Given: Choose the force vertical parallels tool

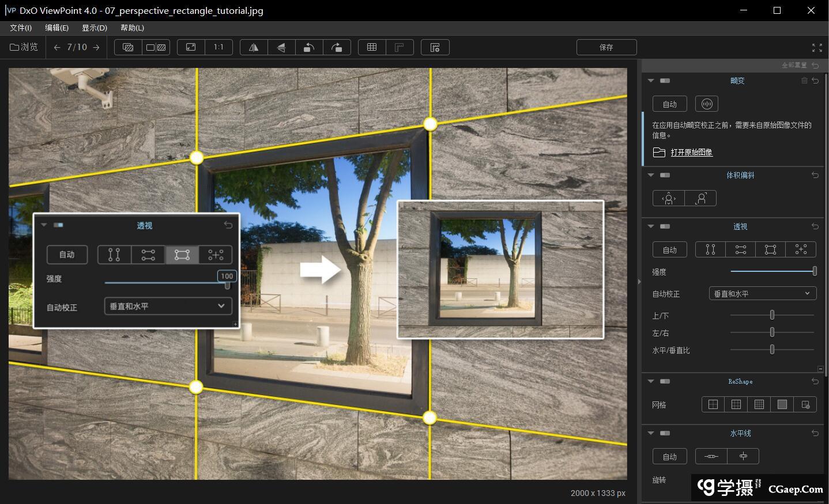Looking at the screenshot, I should (710, 249).
